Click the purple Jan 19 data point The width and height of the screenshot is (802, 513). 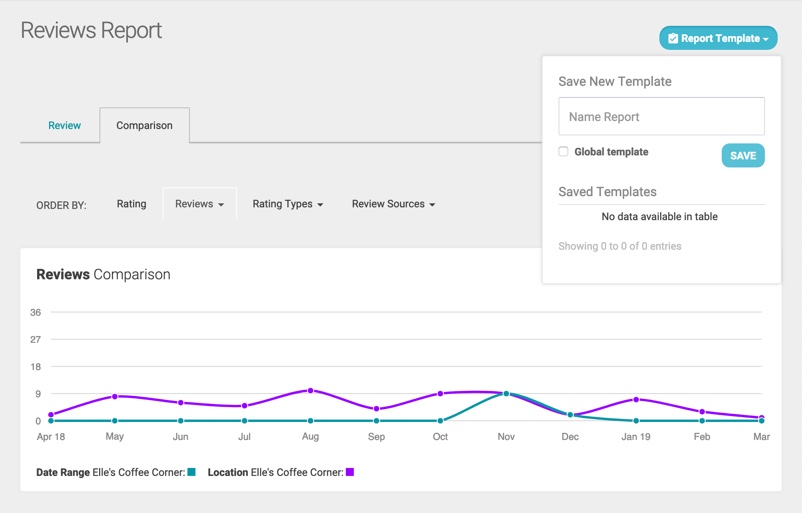636,400
